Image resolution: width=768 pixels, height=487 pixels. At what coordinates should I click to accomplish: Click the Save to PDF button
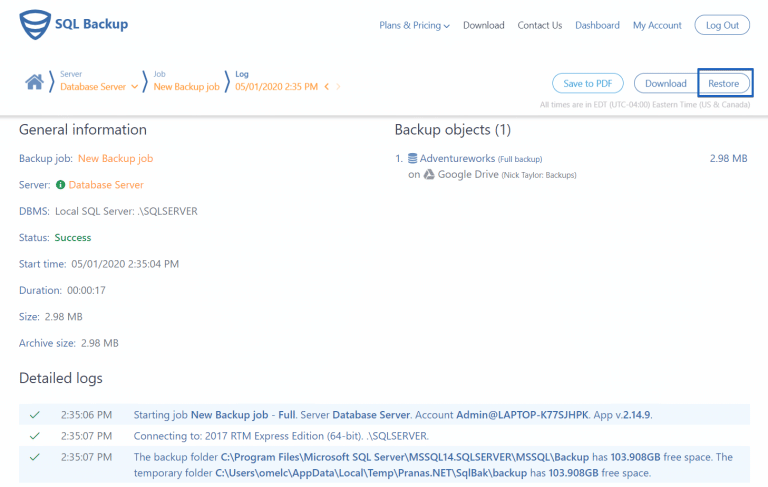coord(588,84)
